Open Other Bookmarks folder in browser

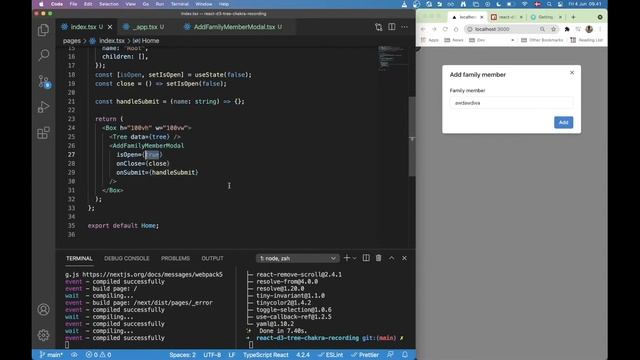[542, 40]
